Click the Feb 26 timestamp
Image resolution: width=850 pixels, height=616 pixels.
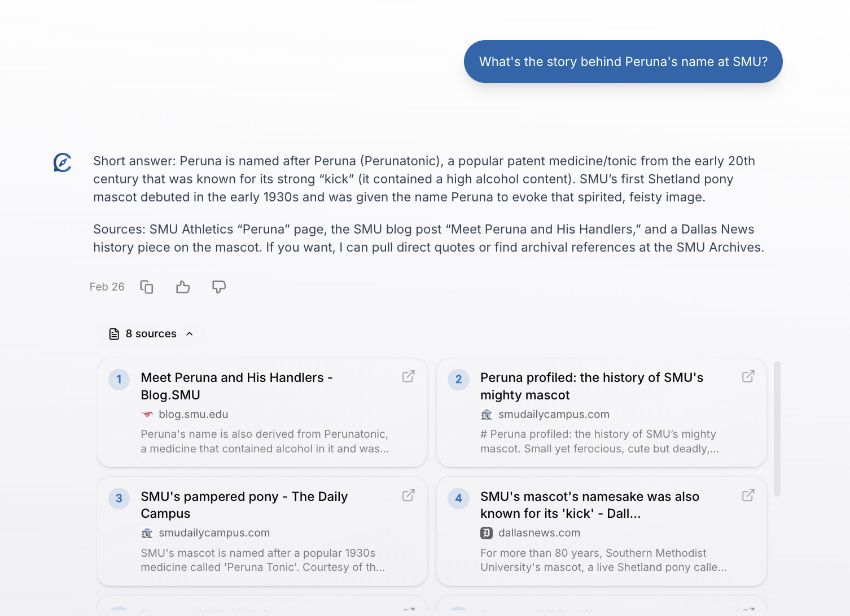pyautogui.click(x=107, y=287)
